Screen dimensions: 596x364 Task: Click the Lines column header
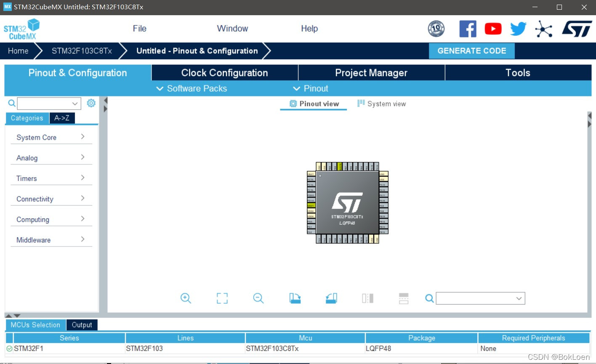click(x=185, y=338)
